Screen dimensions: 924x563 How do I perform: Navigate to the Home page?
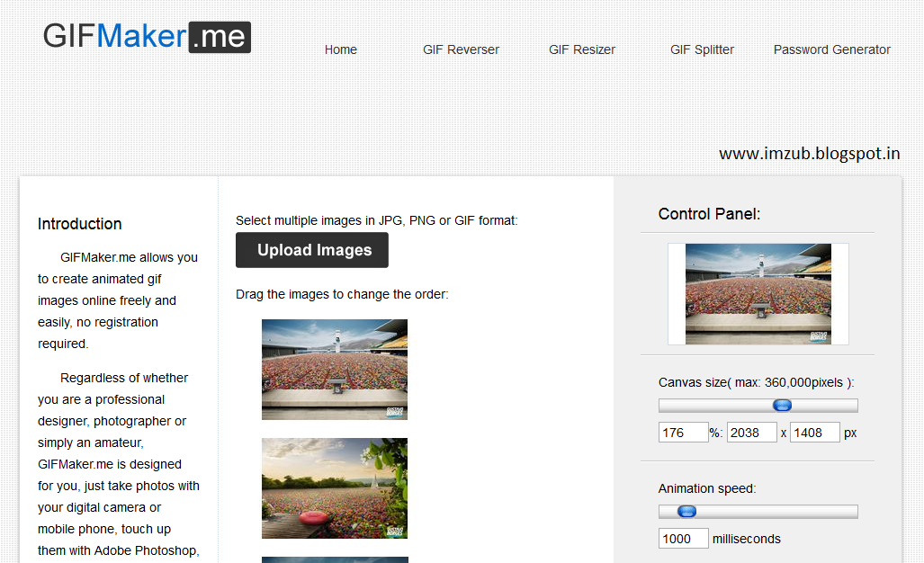pyautogui.click(x=340, y=49)
